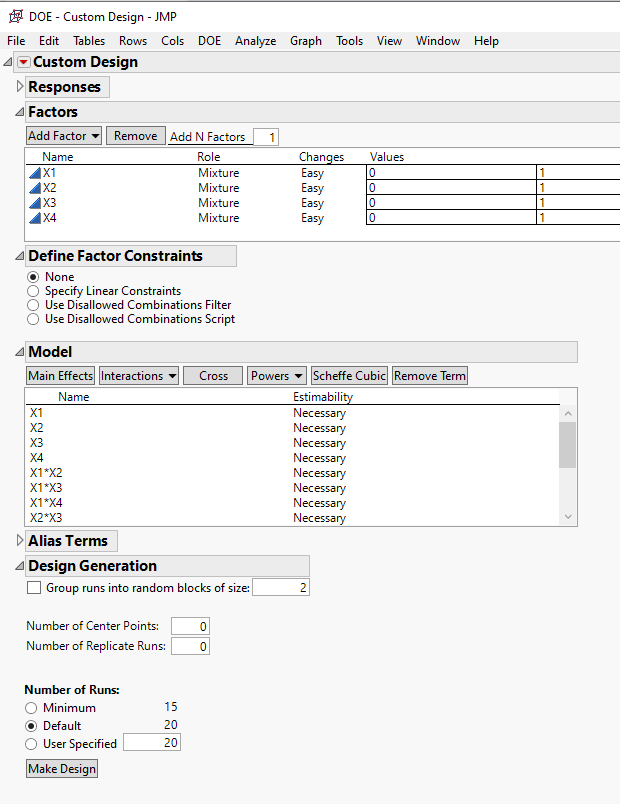Click the continuous factor icon beside X4
The image size is (620, 804).
tap(37, 217)
